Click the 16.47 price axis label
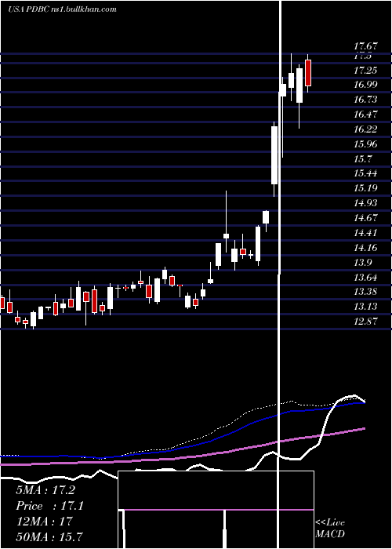 click(x=365, y=115)
